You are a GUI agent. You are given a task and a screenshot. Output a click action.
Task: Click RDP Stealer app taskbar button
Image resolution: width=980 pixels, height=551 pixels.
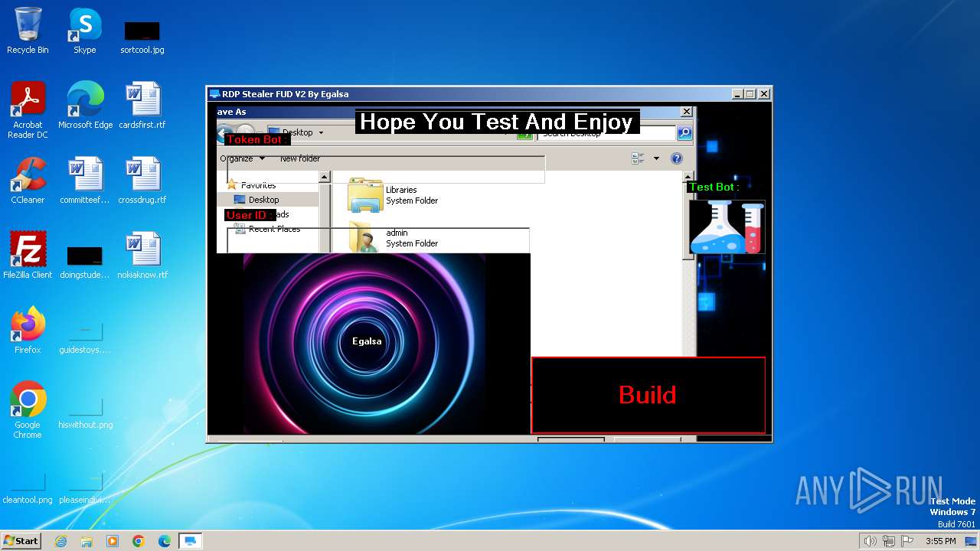(190, 541)
